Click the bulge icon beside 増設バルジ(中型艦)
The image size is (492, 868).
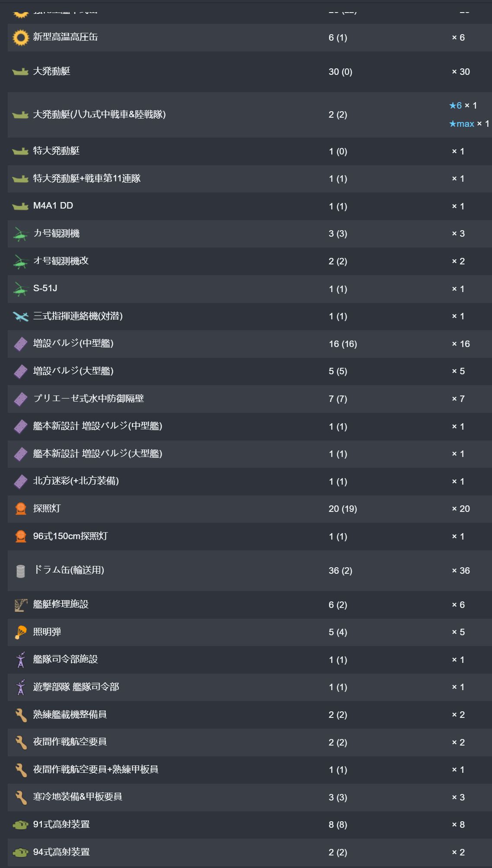pos(20,344)
